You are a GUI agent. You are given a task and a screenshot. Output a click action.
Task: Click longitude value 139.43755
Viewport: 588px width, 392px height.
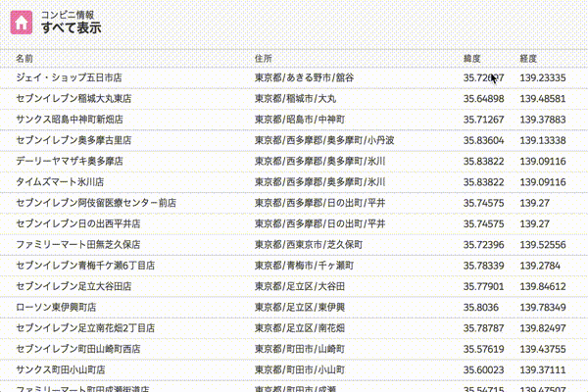[543, 349]
